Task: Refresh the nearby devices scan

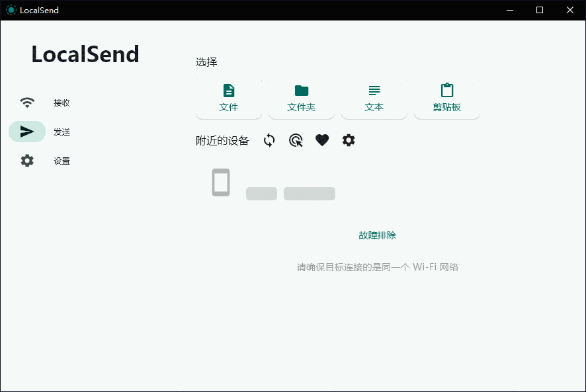Action: coord(269,140)
